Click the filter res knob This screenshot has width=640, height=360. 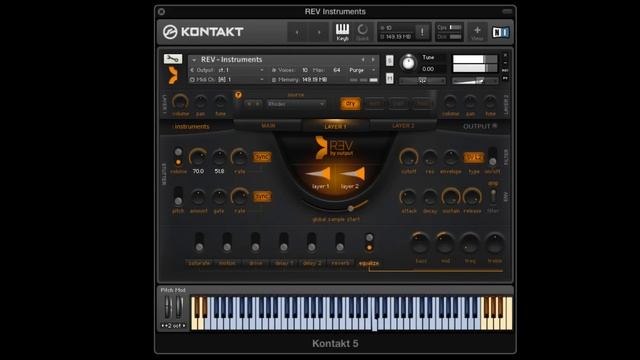(429, 157)
